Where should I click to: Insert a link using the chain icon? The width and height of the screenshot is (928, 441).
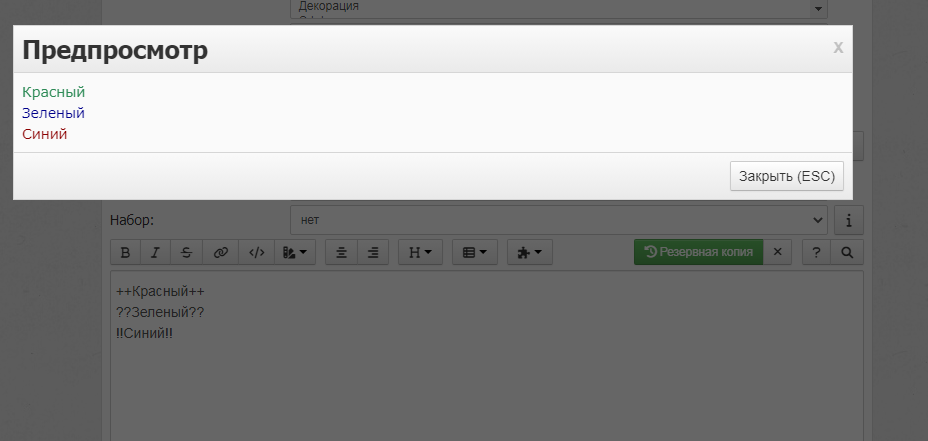click(x=221, y=252)
